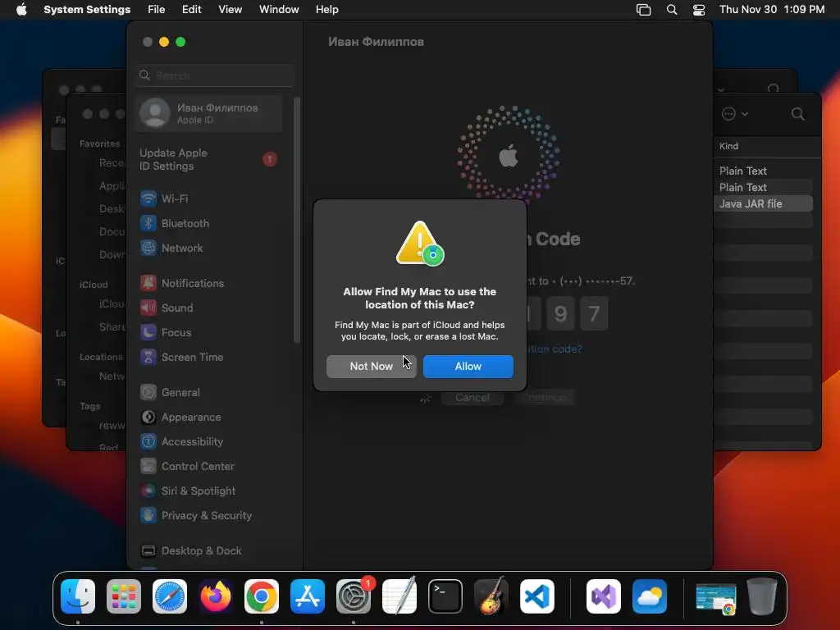Image resolution: width=840 pixels, height=630 pixels.
Task: Open the File menu
Action: coord(157,10)
